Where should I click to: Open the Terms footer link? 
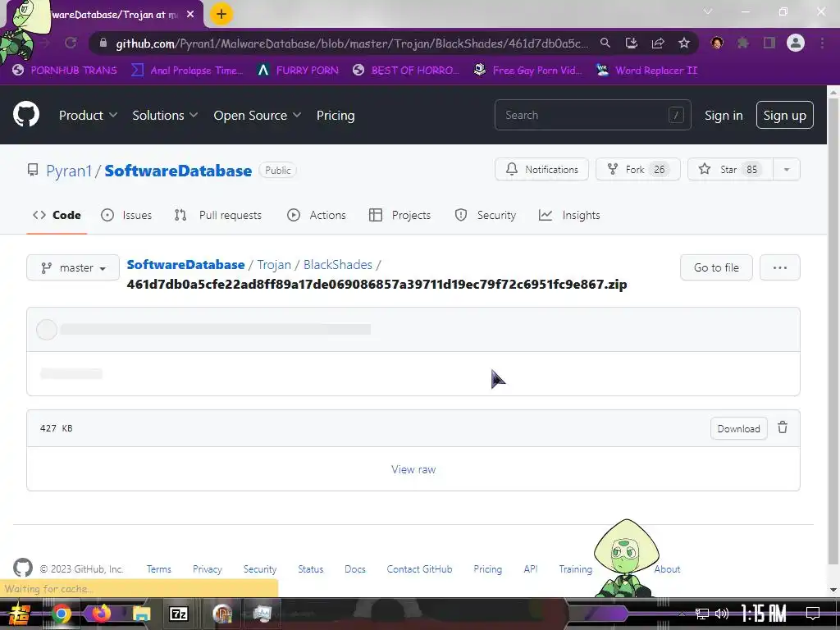(x=159, y=569)
